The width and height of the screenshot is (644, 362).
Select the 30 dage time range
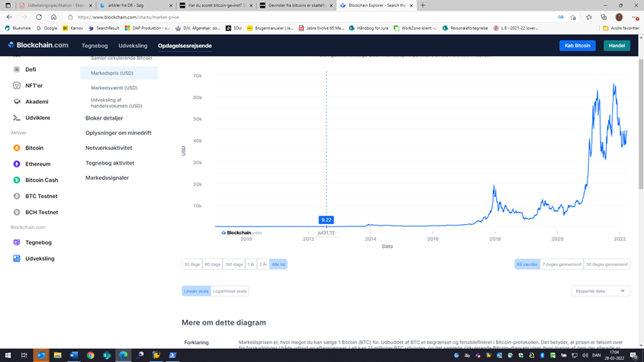point(192,264)
